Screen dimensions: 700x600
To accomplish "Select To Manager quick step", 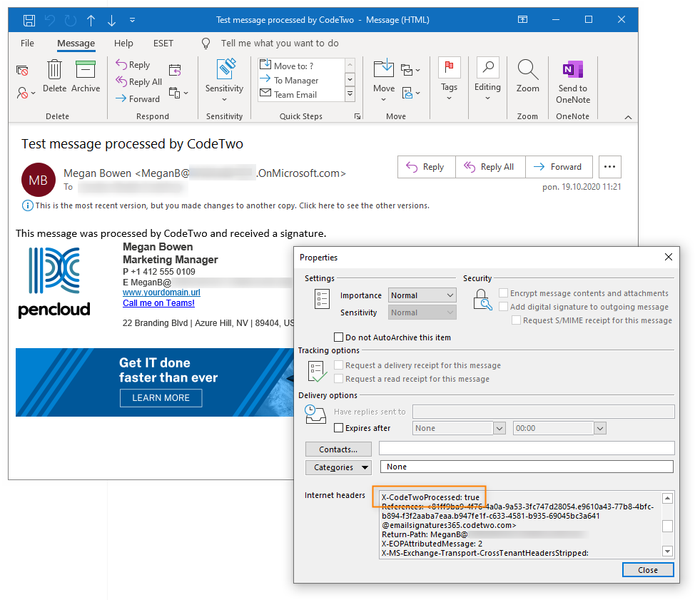I will coord(301,81).
